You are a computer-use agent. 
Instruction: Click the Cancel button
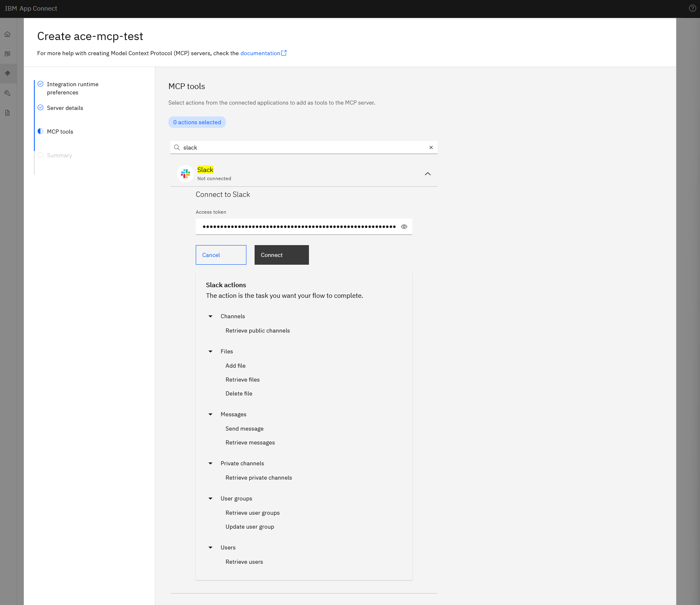point(221,255)
